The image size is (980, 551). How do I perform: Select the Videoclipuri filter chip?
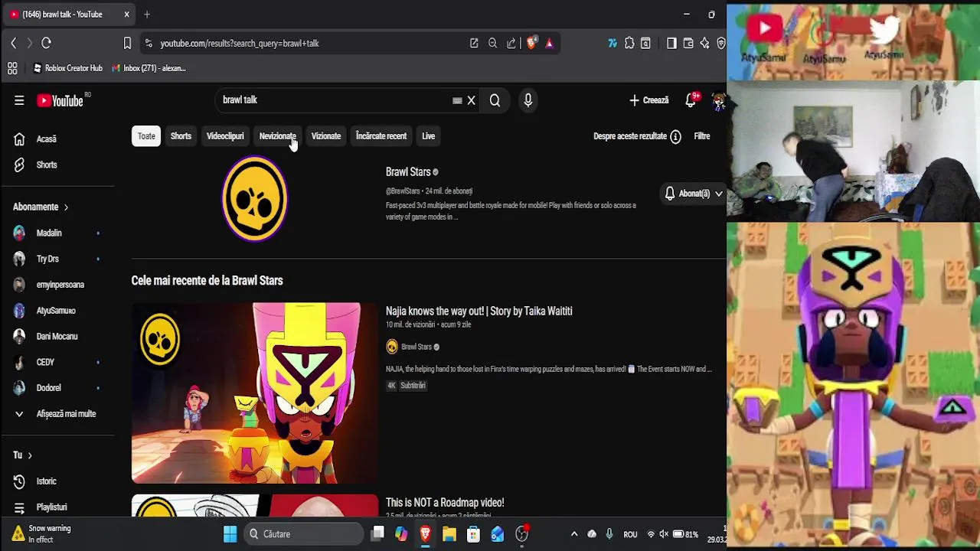click(225, 136)
